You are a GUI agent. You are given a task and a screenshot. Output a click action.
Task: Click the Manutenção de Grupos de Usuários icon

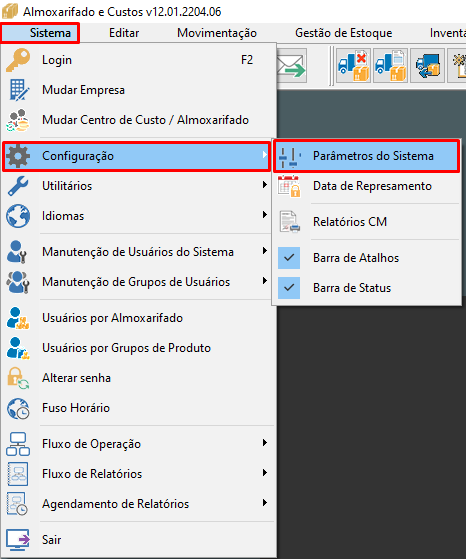(x=18, y=282)
